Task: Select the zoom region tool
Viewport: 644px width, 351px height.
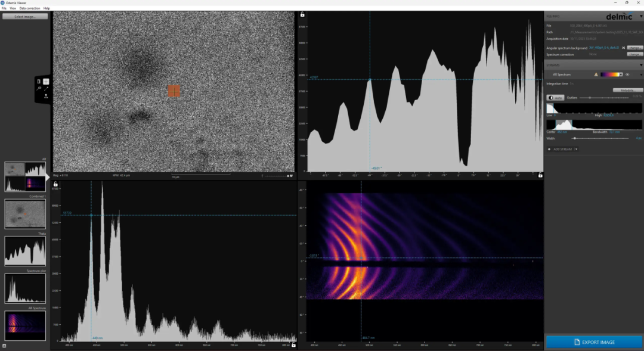Action: click(x=39, y=88)
